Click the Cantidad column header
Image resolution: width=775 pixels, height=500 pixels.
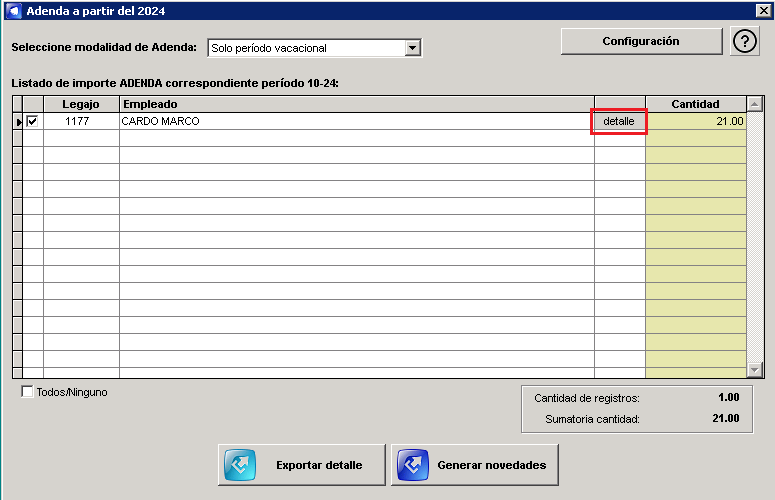pos(695,104)
